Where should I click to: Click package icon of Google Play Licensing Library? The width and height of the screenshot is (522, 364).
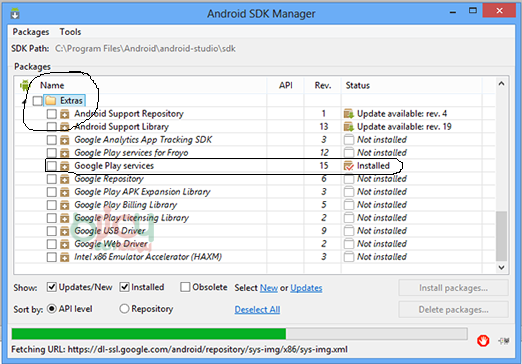(65, 218)
